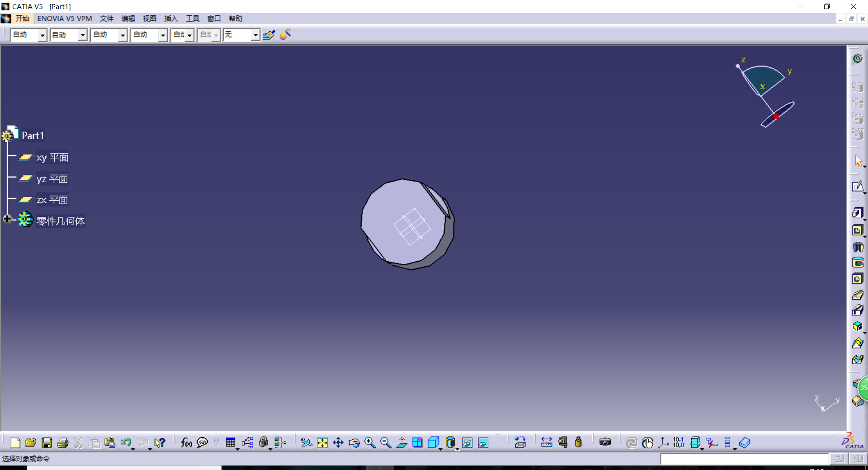Select the Rotate view tool
This screenshot has height=470, width=868.
coord(354,442)
